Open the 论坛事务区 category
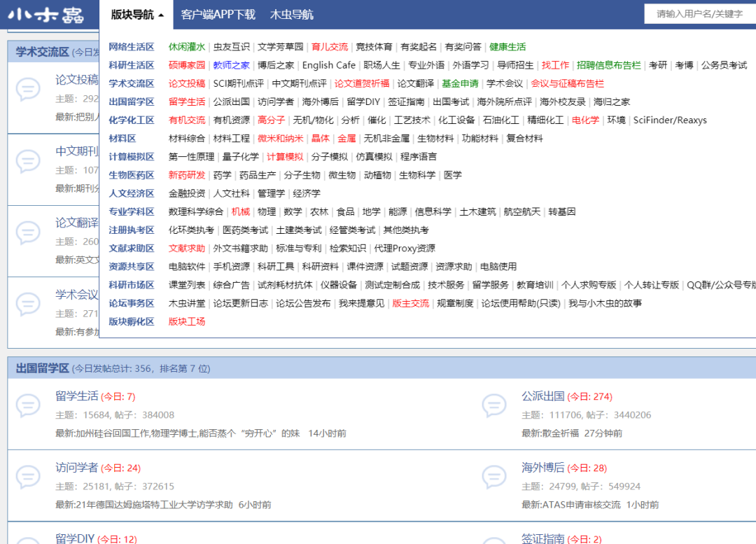Viewport: 756px width, 544px height. point(131,303)
